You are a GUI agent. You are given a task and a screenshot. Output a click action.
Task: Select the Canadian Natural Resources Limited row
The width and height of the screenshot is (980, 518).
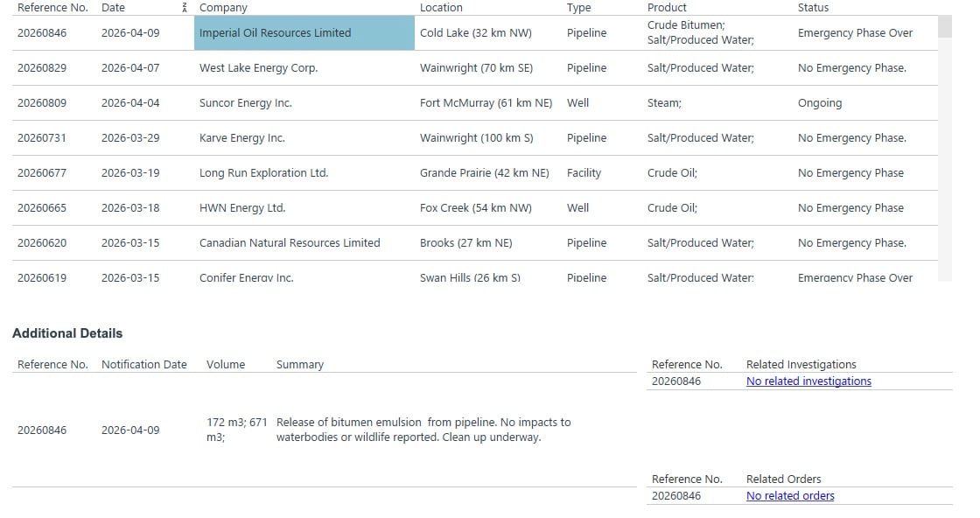pos(289,242)
